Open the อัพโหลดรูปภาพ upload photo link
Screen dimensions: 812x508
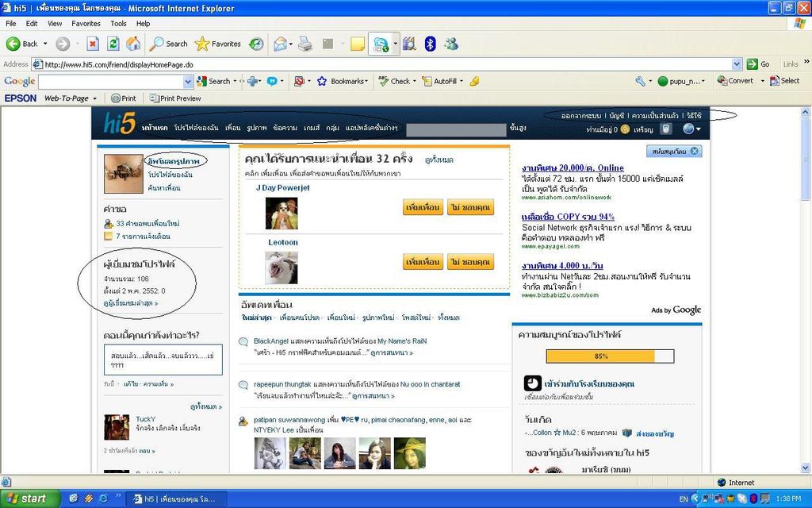click(x=174, y=161)
